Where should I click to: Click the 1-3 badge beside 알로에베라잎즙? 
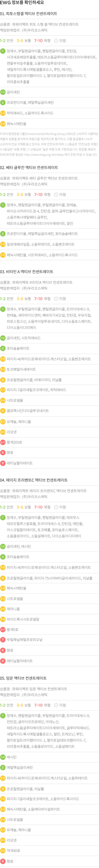pyautogui.click(x=3, y=244)
